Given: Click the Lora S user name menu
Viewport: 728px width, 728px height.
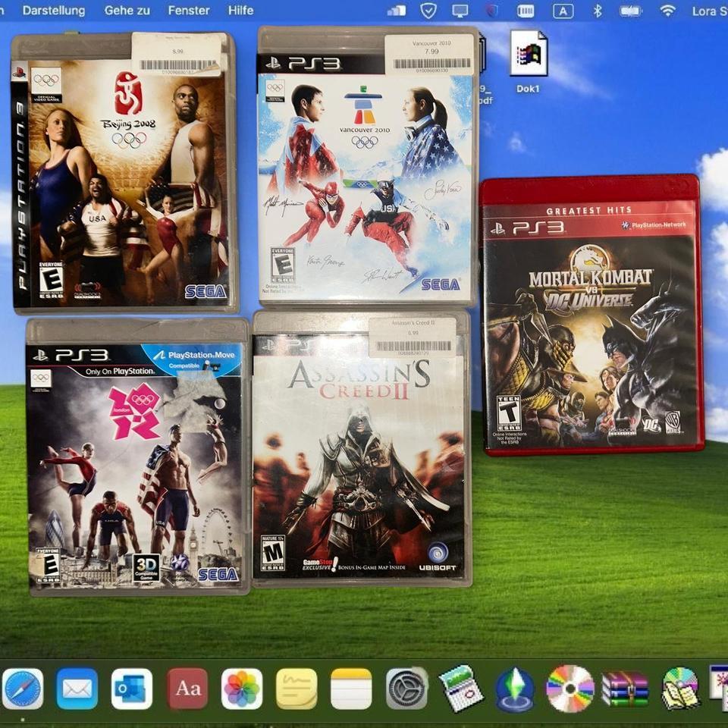Looking at the screenshot, I should [710, 11].
